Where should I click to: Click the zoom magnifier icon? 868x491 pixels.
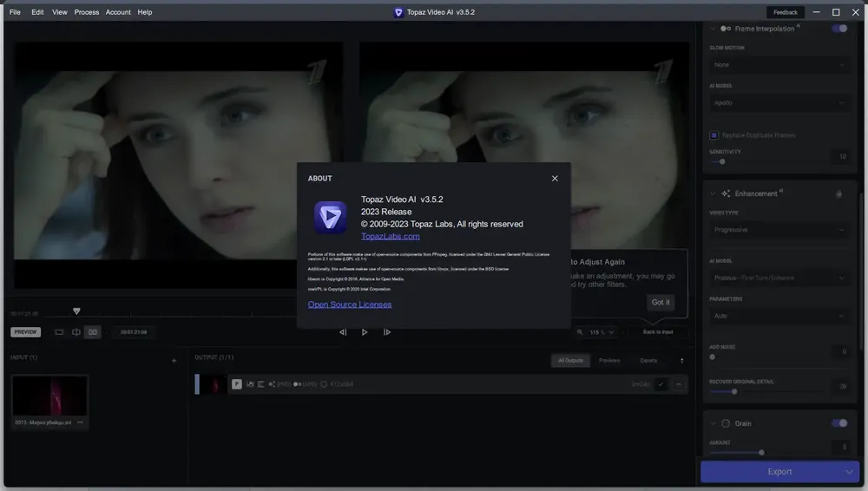click(580, 332)
